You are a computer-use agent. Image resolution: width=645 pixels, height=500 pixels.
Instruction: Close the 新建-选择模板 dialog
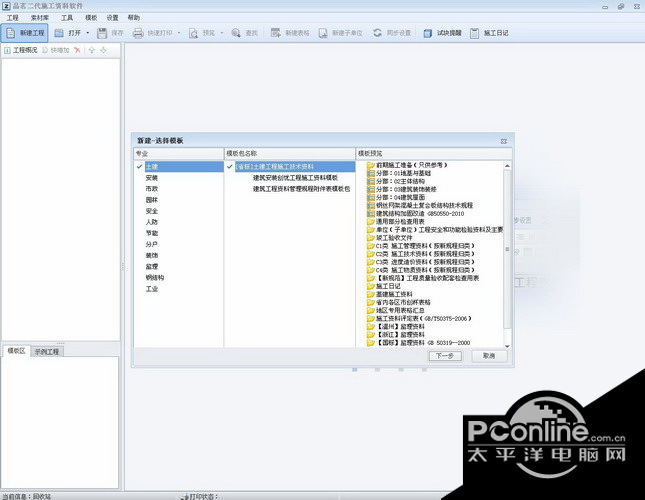click(x=503, y=141)
